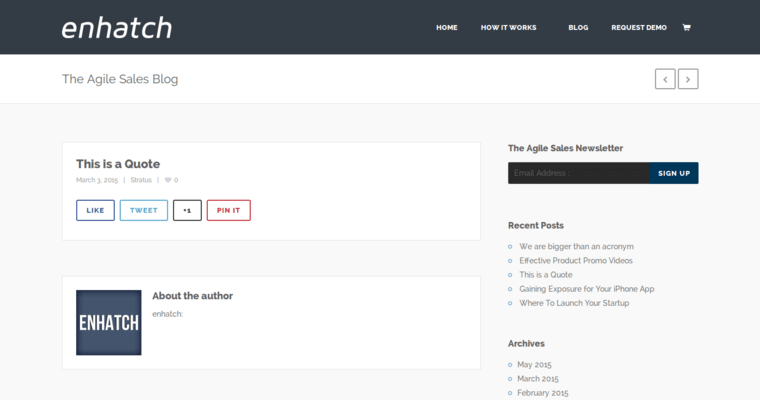The width and height of the screenshot is (760, 400).
Task: Click the +1 share button
Action: coord(187,210)
